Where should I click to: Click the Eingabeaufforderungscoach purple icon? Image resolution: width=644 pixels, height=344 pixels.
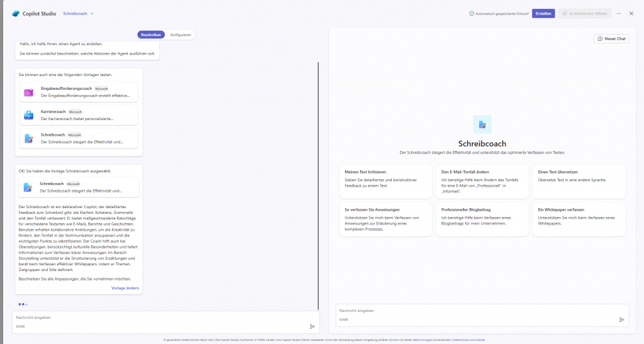28,92
